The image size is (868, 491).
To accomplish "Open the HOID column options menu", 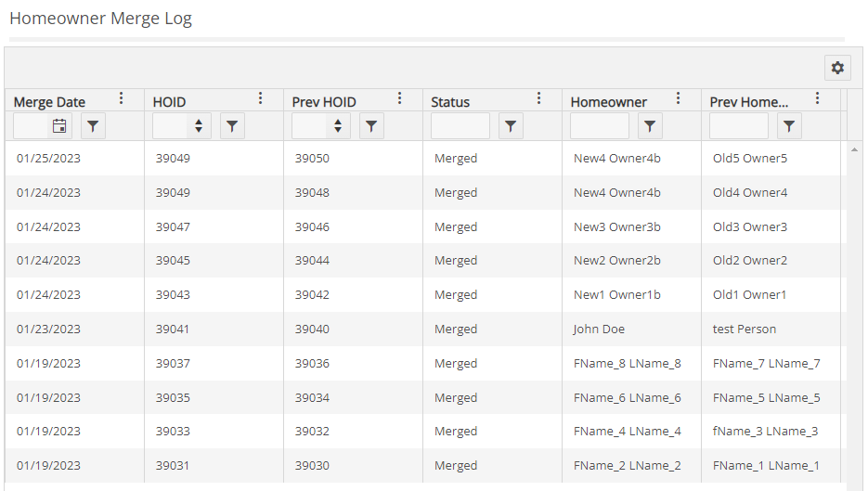I will 260,98.
